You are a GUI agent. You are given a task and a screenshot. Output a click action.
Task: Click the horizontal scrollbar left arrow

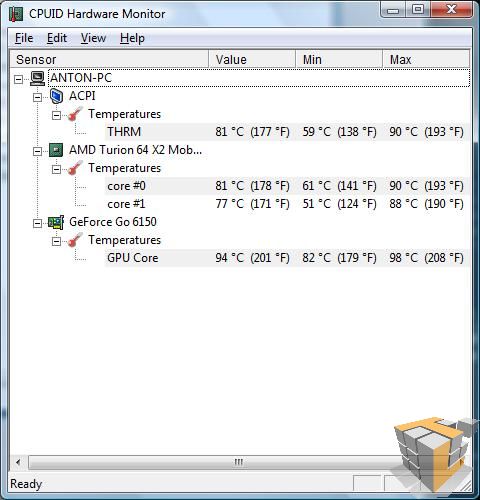[x=18, y=462]
